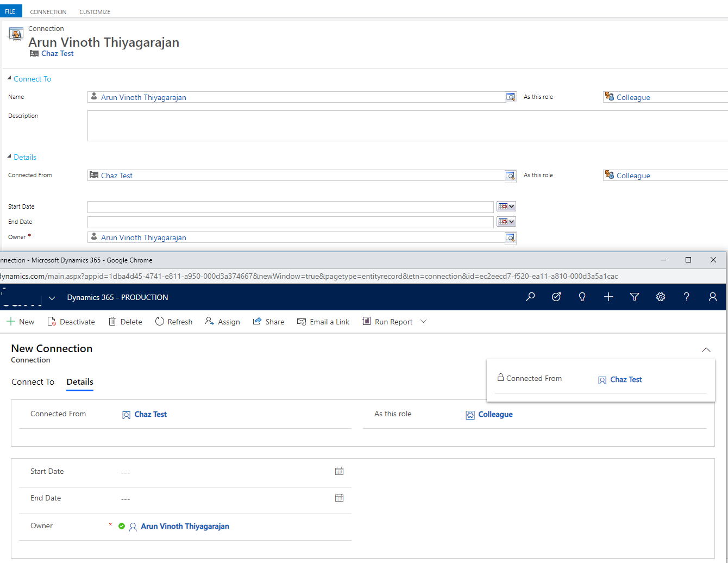Click the Description text box
This screenshot has width=728, height=563.
tap(407, 126)
